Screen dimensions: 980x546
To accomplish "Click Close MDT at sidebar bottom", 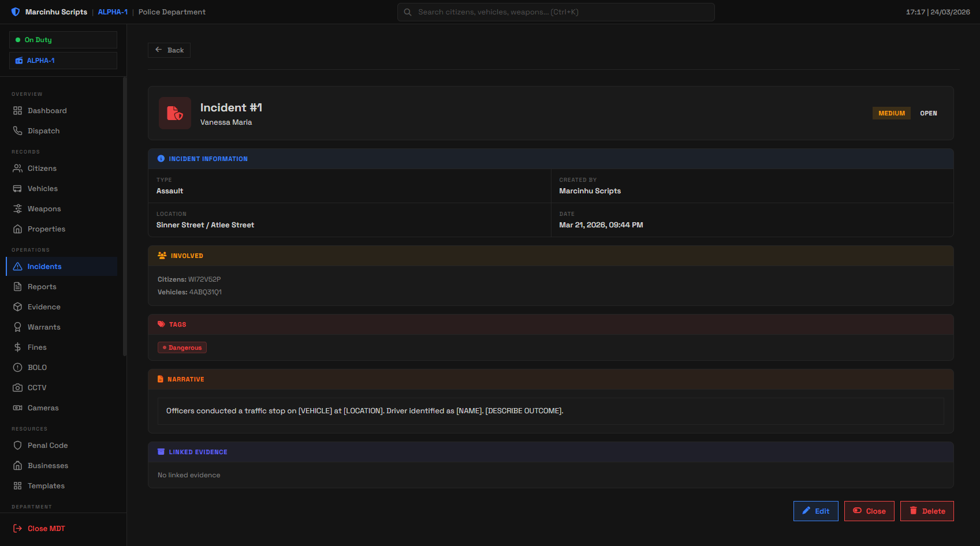I will point(39,529).
